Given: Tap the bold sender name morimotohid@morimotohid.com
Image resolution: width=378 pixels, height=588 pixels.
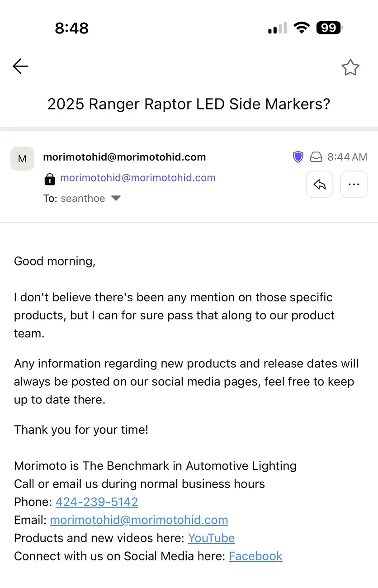Looking at the screenshot, I should click(x=124, y=157).
